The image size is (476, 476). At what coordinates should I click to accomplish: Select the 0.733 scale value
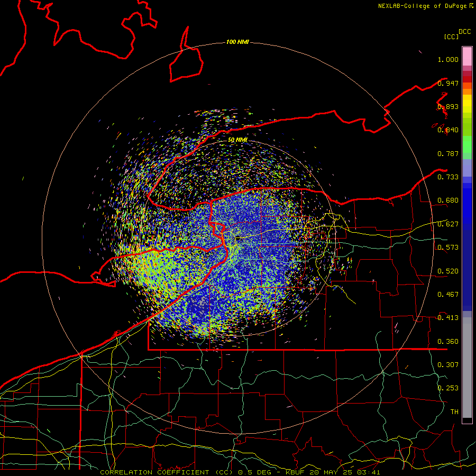448,177
